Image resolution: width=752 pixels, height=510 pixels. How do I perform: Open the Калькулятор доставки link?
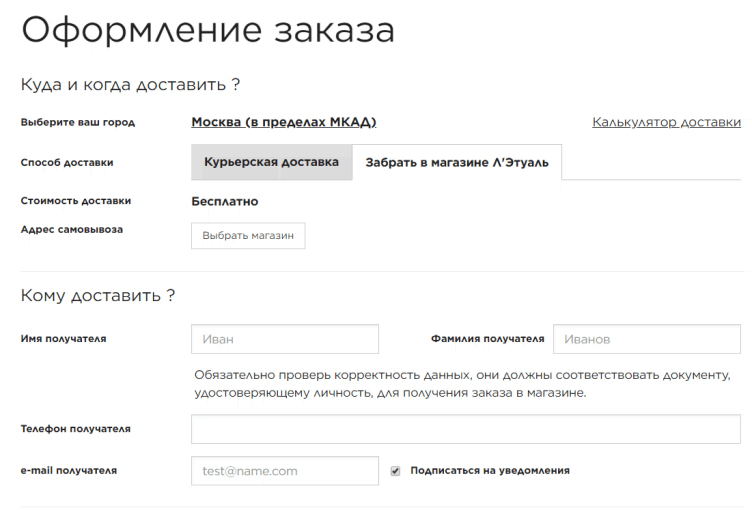(x=666, y=122)
